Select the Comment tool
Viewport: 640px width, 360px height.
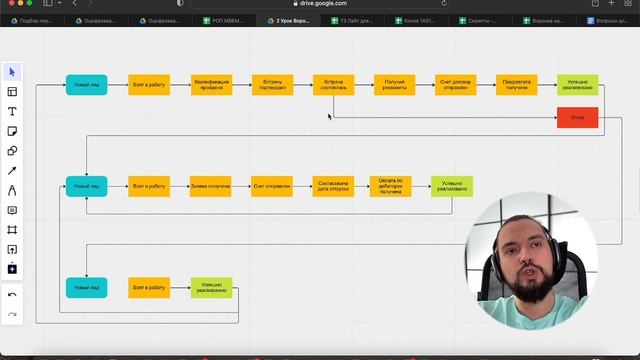coord(12,210)
